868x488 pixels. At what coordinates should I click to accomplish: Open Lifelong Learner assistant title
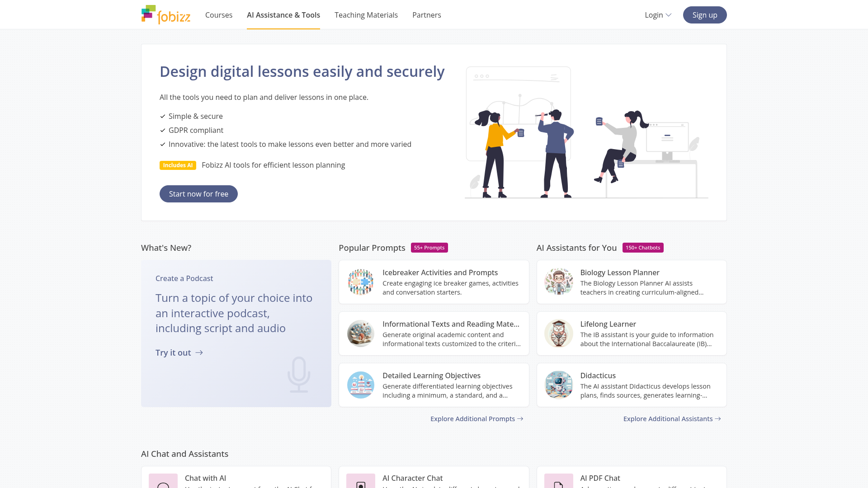(608, 324)
